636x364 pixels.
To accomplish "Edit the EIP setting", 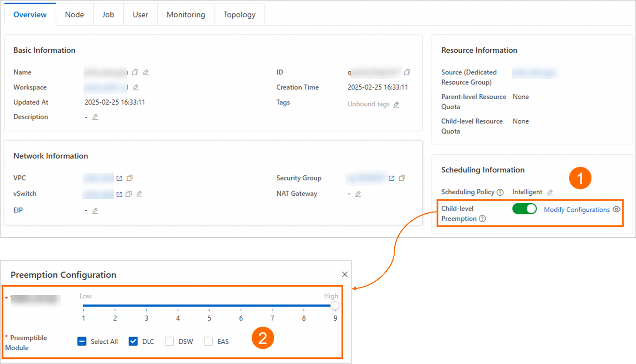I will (x=95, y=210).
